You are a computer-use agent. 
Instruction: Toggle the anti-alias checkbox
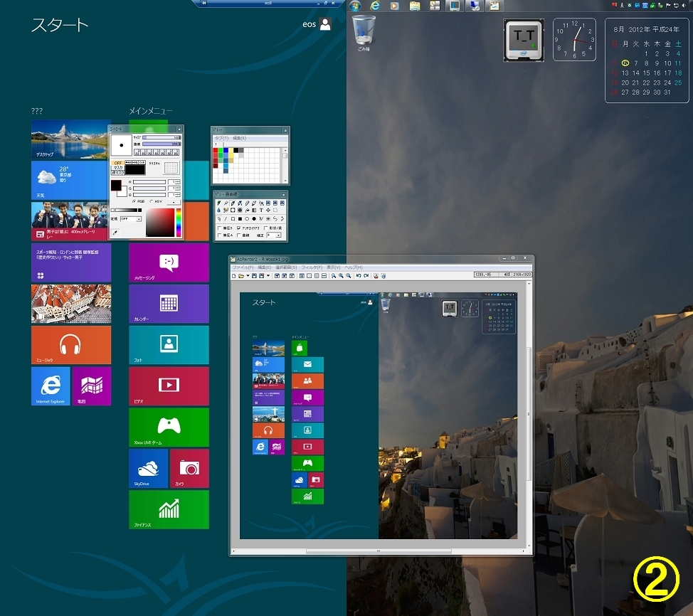coord(240,228)
